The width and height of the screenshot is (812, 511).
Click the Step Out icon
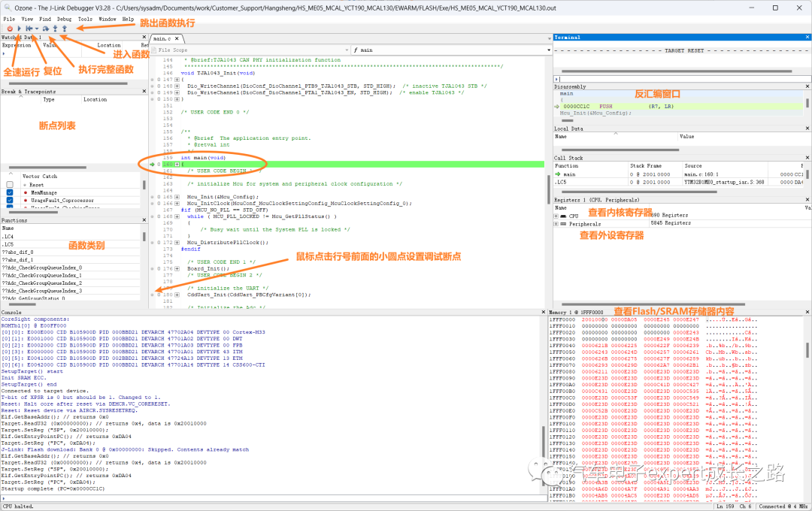(x=65, y=29)
